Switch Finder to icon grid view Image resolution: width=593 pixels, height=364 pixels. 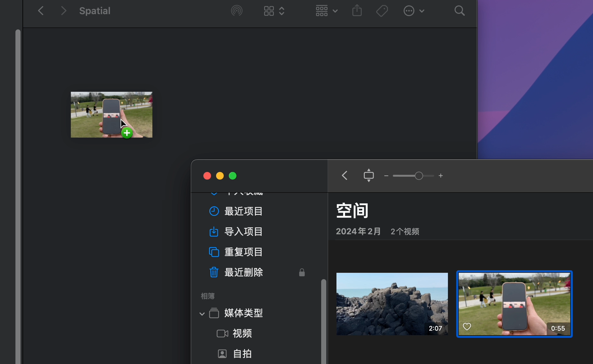coord(269,11)
